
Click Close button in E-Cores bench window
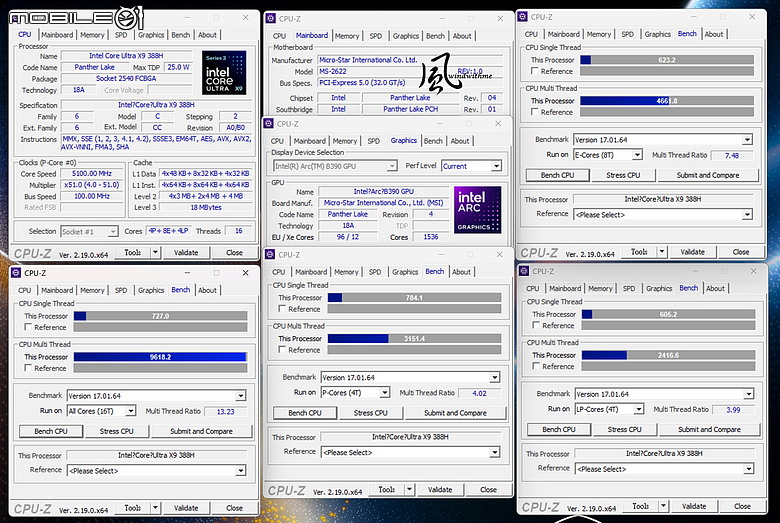tap(741, 252)
